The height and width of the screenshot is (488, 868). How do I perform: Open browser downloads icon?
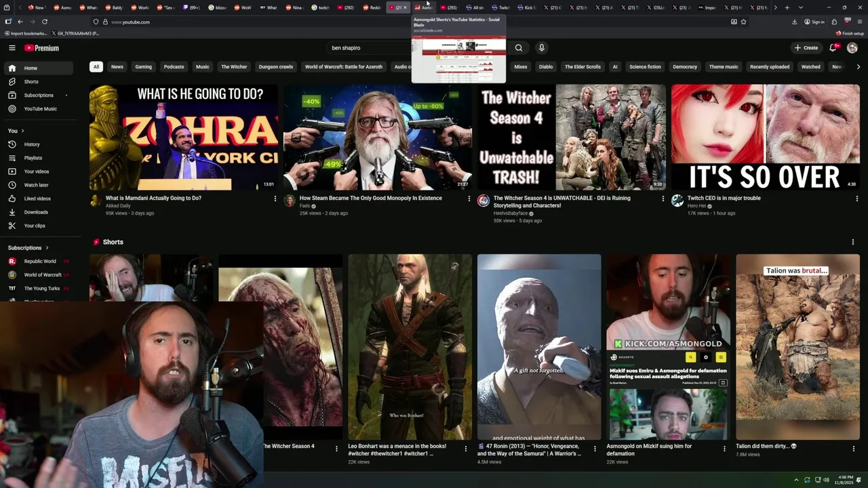[794, 22]
